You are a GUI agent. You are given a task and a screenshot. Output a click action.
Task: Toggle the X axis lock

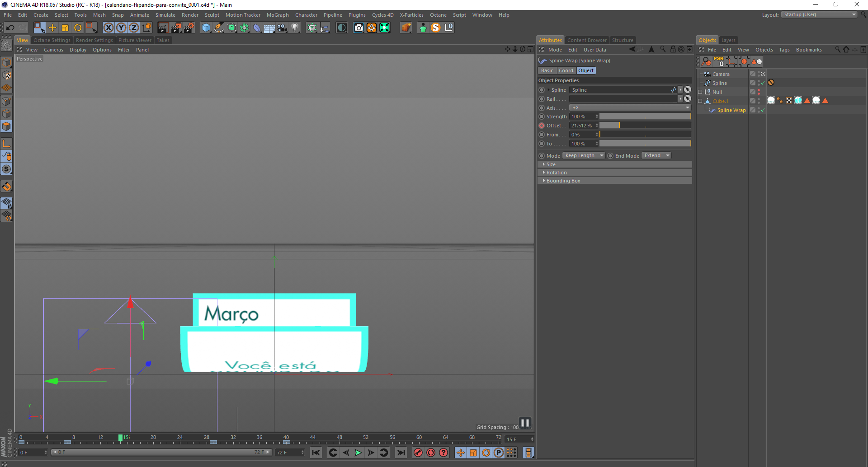(x=108, y=28)
